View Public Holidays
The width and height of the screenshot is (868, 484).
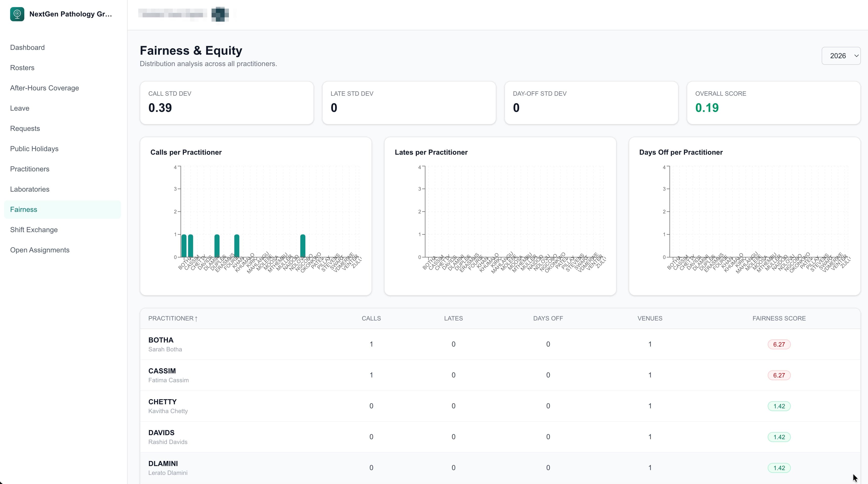pos(34,149)
